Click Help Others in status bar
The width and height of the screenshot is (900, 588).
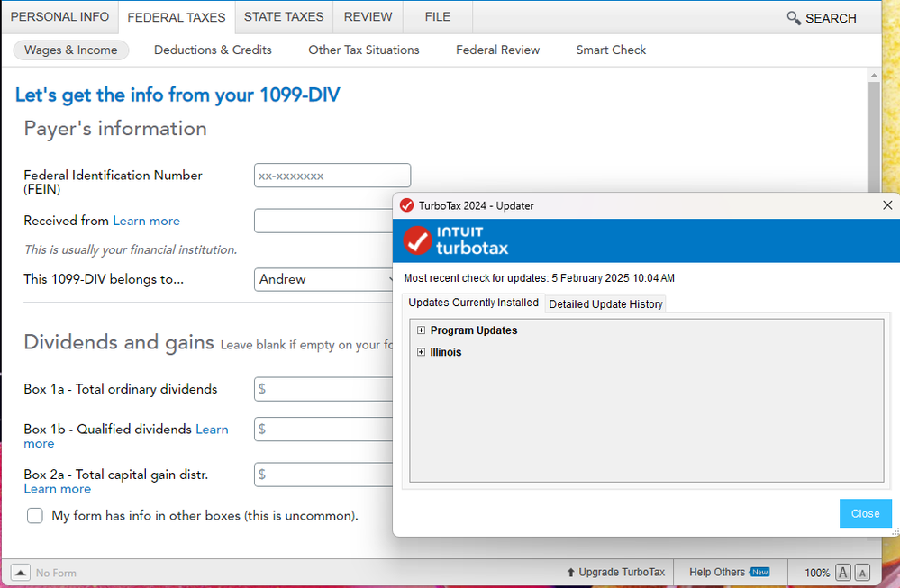coord(717,572)
